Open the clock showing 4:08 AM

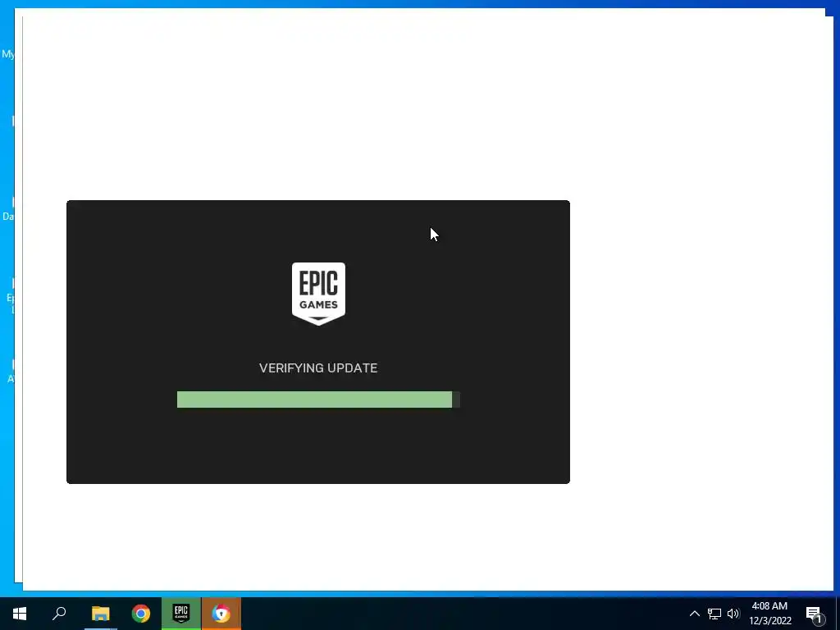point(769,614)
